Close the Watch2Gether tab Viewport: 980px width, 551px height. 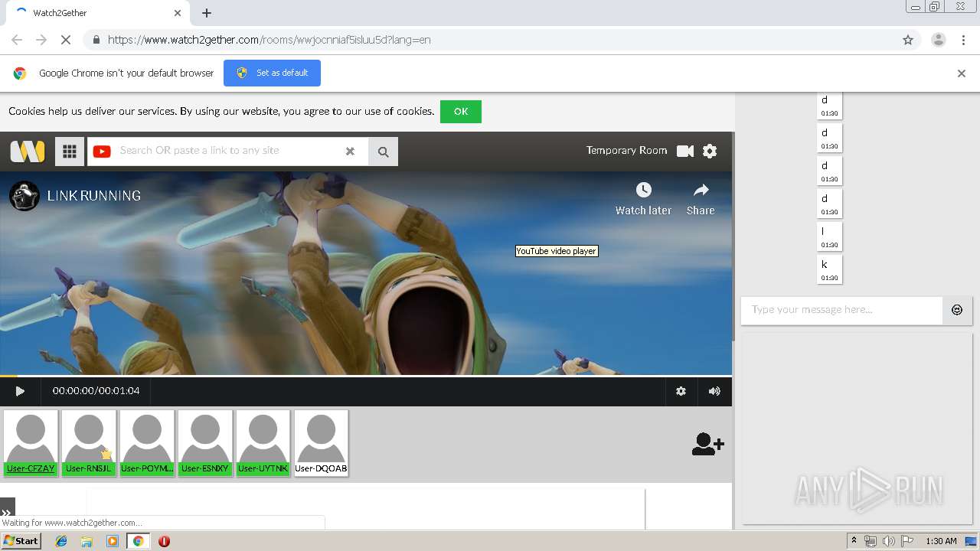click(178, 13)
